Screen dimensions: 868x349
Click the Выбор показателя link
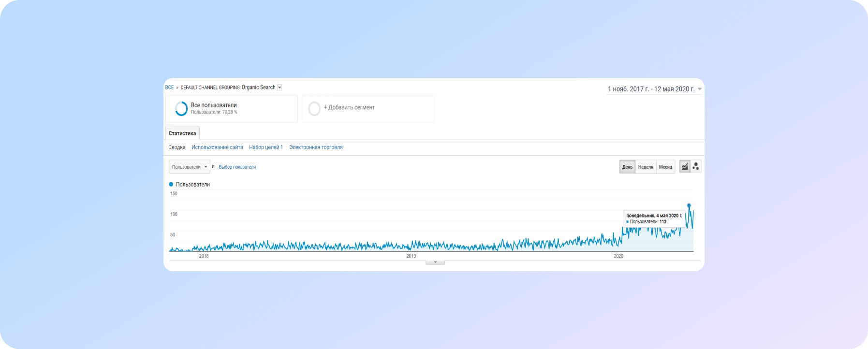pyautogui.click(x=237, y=167)
